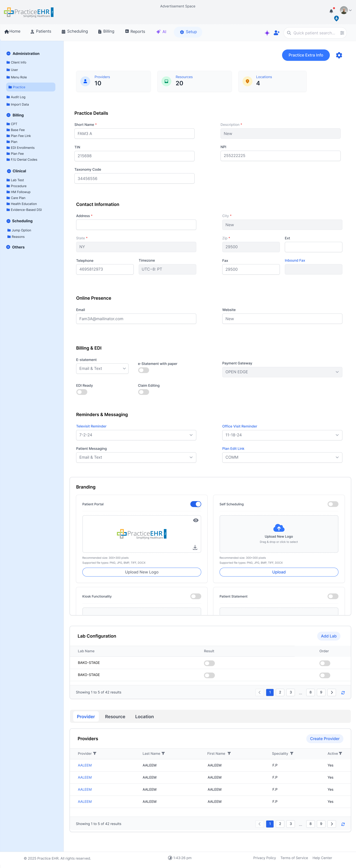Open the E-statement dropdown

102,369
